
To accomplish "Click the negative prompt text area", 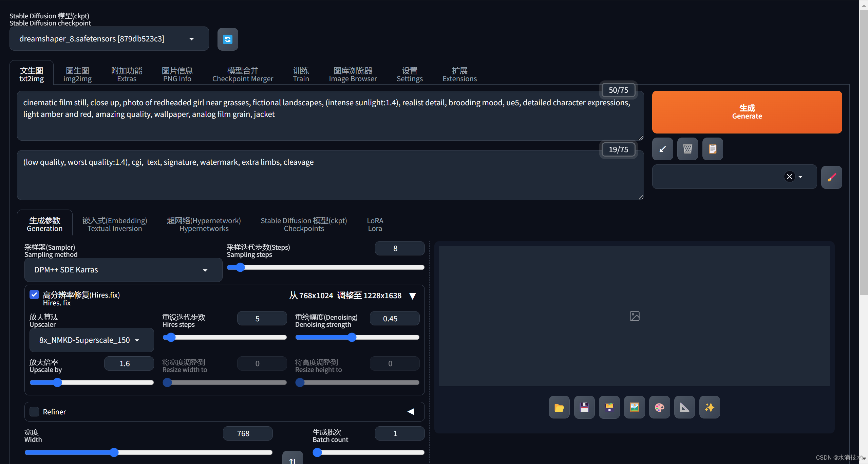I will click(x=330, y=175).
